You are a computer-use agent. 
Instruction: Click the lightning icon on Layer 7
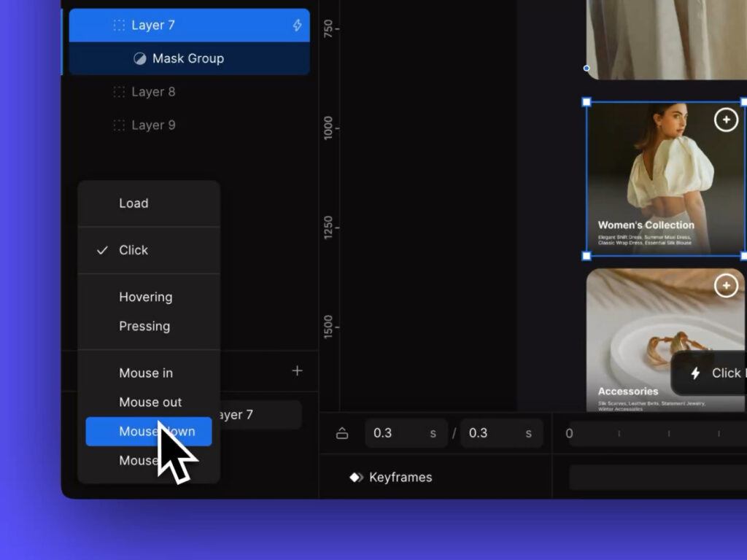pos(297,26)
